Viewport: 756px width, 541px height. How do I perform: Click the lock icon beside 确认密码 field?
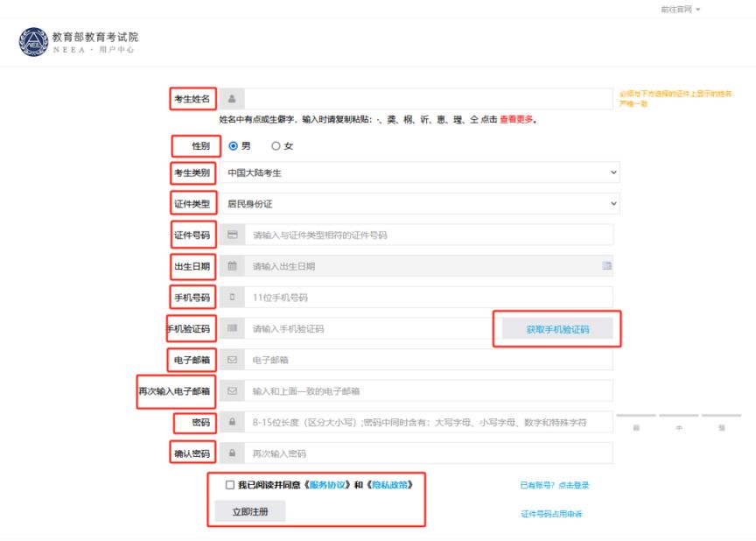click(x=233, y=453)
